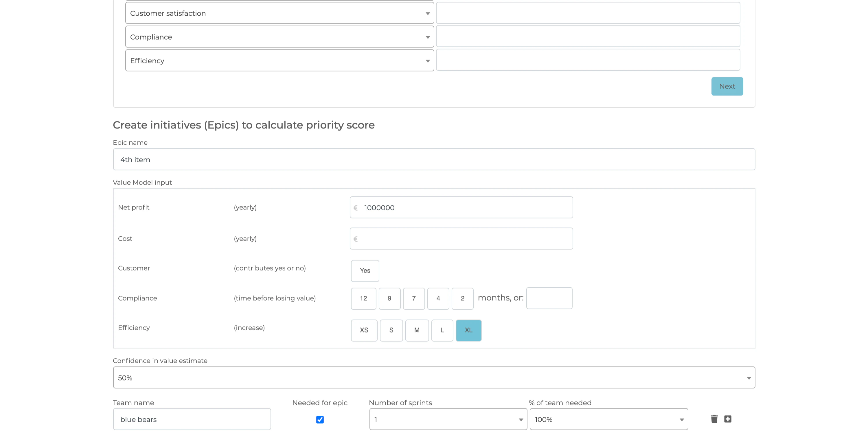Screen dimensions: 868x434
Task: Open the Efficiency value driver dropdown
Action: coord(279,61)
